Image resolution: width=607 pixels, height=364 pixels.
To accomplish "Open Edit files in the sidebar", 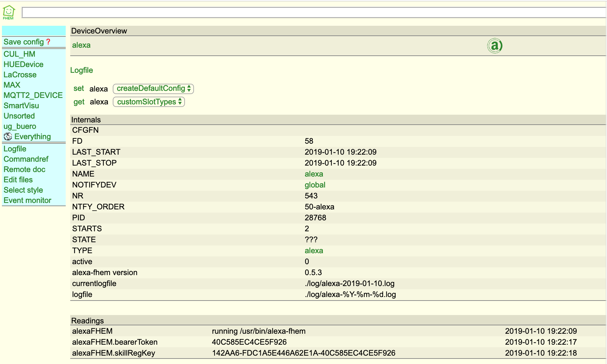I will coord(18,180).
